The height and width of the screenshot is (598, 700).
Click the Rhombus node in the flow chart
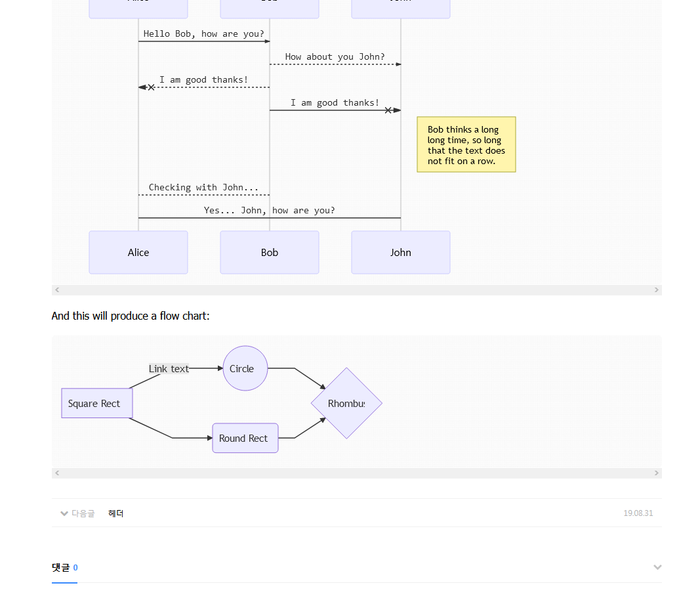(346, 403)
